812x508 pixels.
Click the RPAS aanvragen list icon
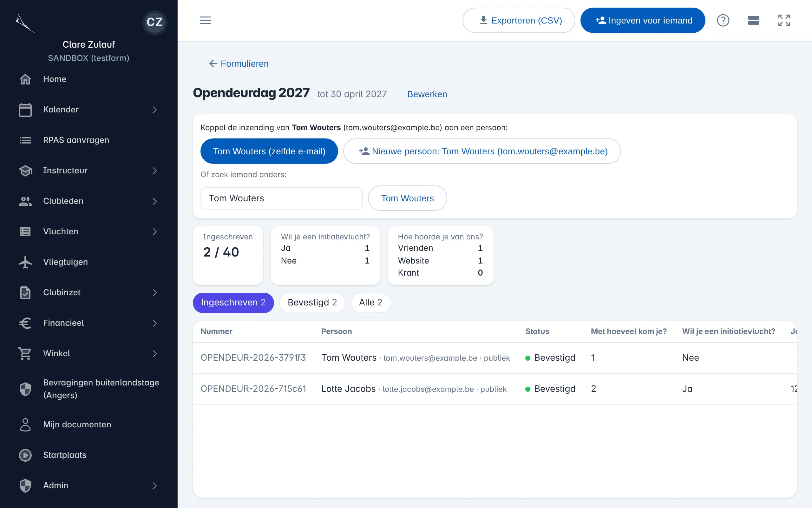[x=25, y=140]
